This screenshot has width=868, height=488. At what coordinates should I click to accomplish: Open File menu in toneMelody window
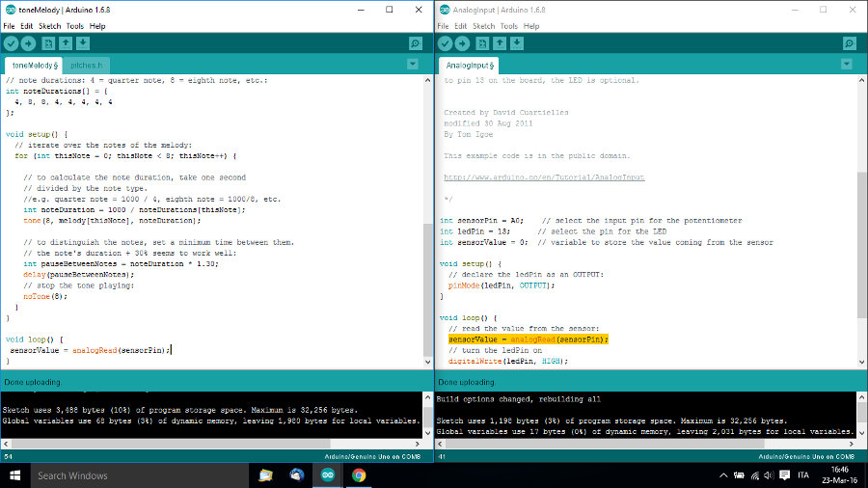point(9,26)
